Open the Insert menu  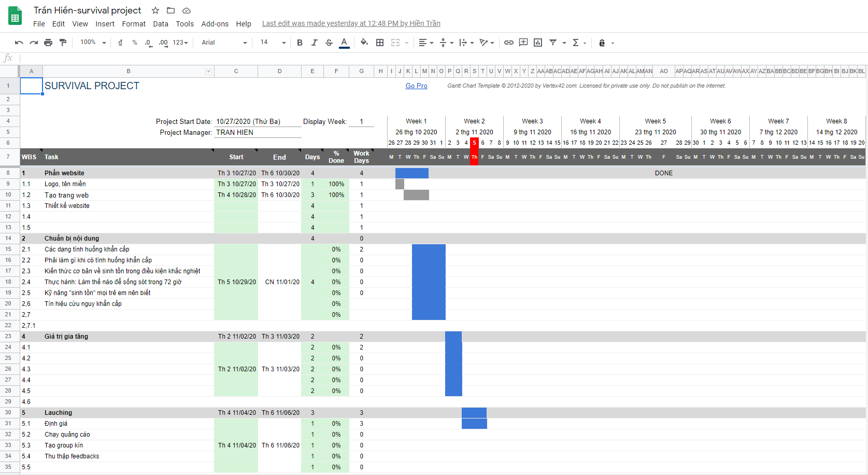[x=105, y=24]
